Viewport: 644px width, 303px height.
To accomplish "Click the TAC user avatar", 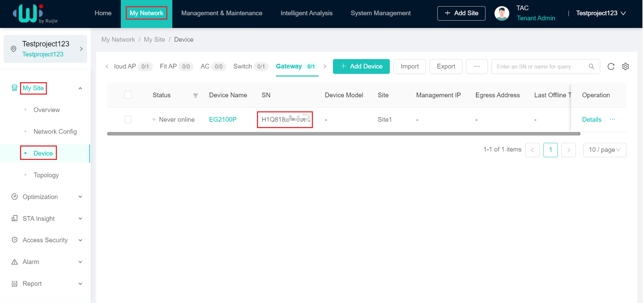I will (501, 13).
